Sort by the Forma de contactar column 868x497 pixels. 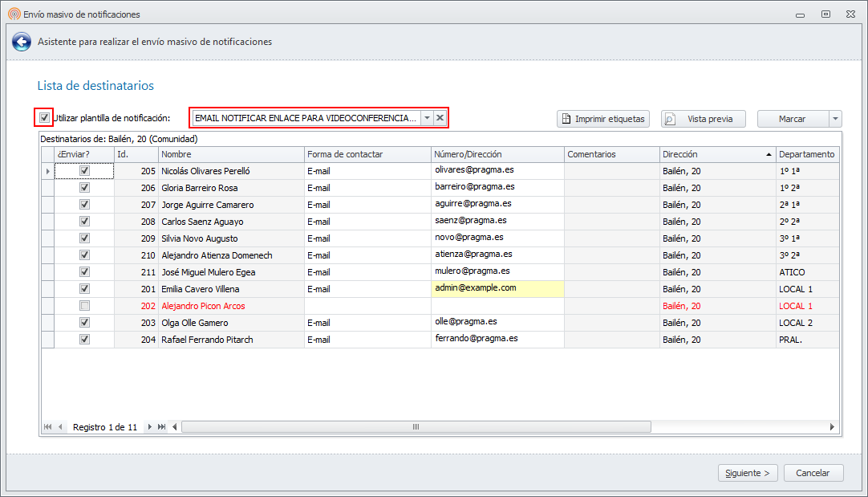(367, 154)
